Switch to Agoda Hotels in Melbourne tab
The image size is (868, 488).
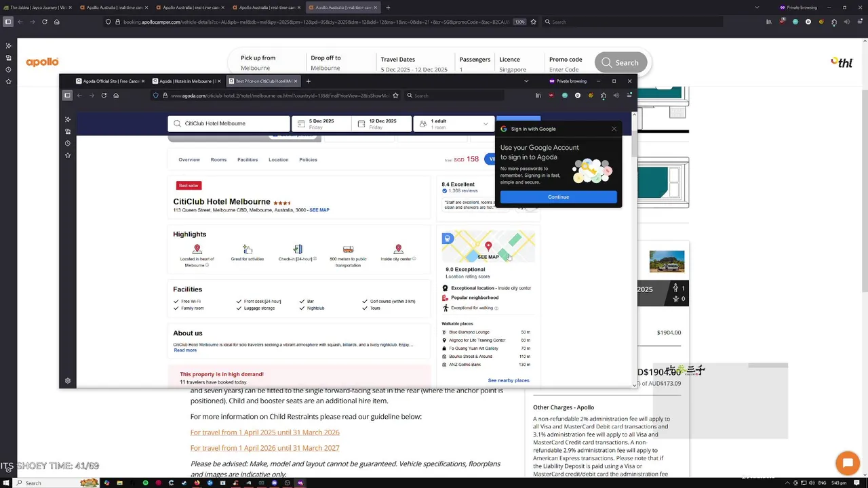[x=186, y=81]
